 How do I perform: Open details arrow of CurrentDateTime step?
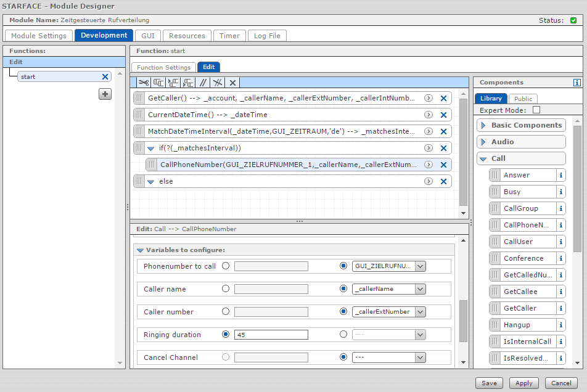(x=428, y=115)
